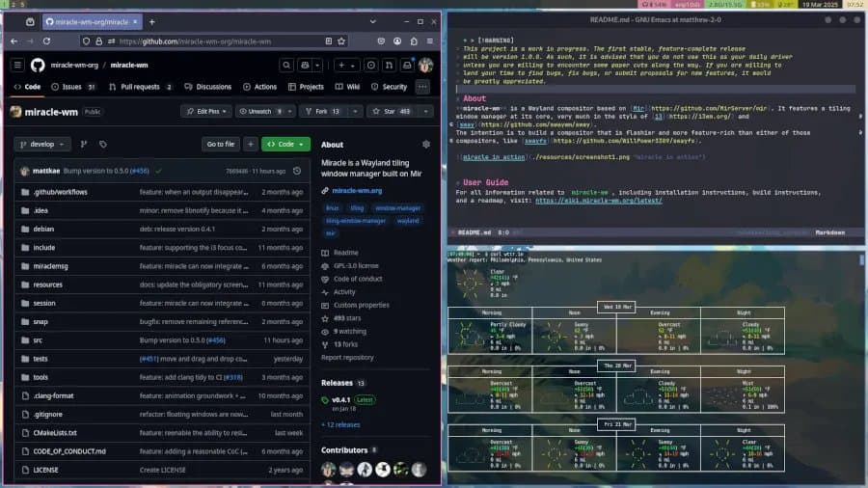The height and width of the screenshot is (488, 868).
Task: Click first contributor avatar
Action: point(328,469)
